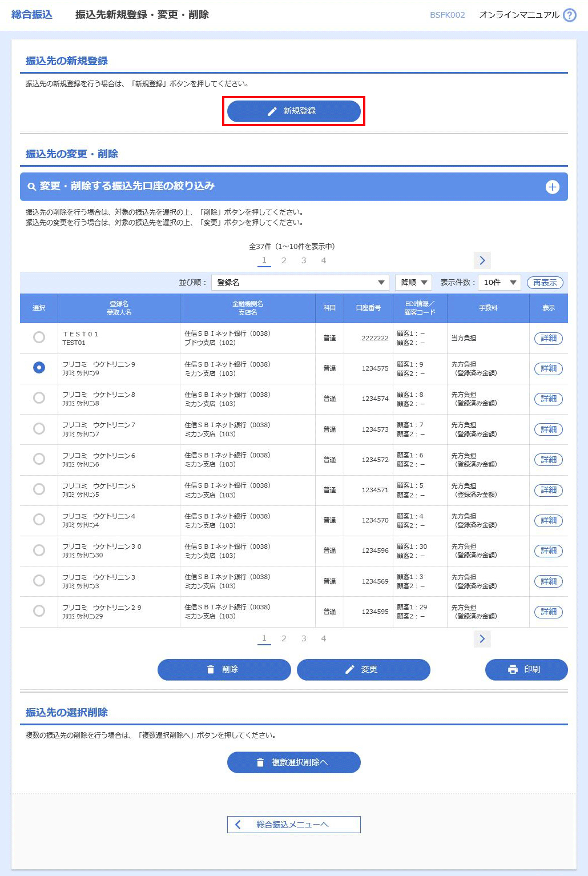Go to next page using bottom arrow
The image size is (588, 876).
482,638
